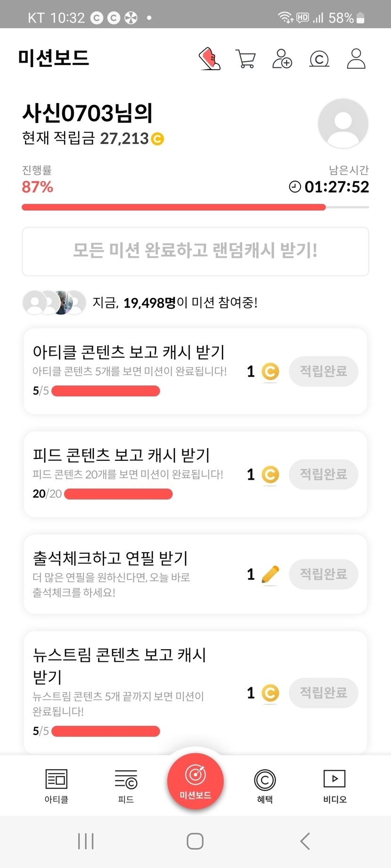The width and height of the screenshot is (391, 868).
Task: Open the shopping cart
Action: 245,59
